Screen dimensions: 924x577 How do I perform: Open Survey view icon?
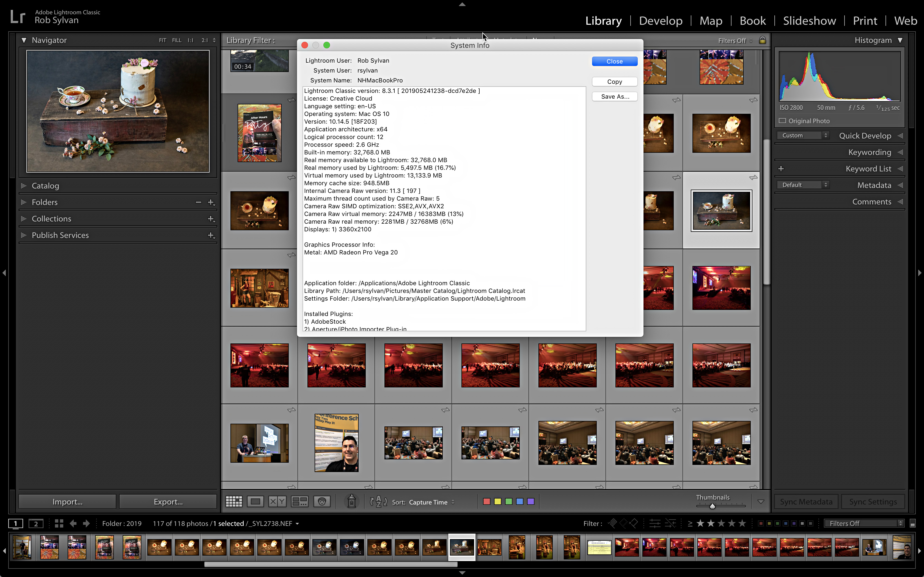click(x=299, y=501)
